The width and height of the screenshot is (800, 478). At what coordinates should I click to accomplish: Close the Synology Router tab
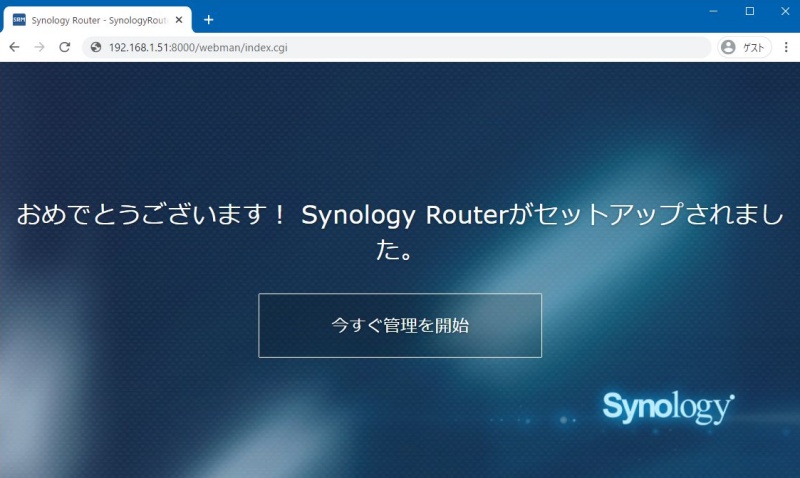tap(179, 20)
